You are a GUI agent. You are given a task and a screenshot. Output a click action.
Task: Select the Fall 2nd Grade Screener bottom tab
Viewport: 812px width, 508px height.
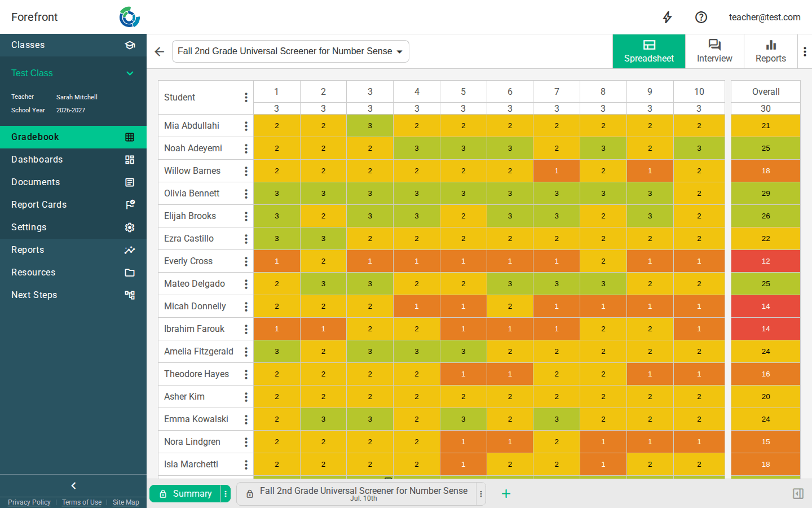(x=357, y=493)
